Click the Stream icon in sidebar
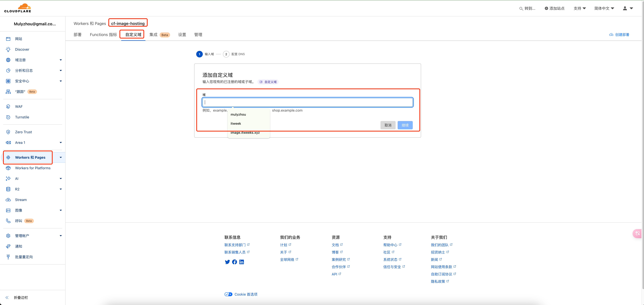644x305 pixels. pos(8,199)
